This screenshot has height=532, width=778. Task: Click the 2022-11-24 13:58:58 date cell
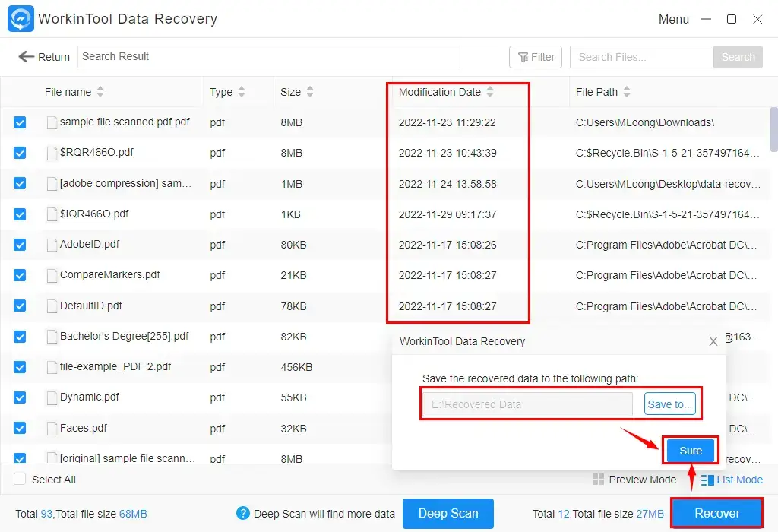447,184
